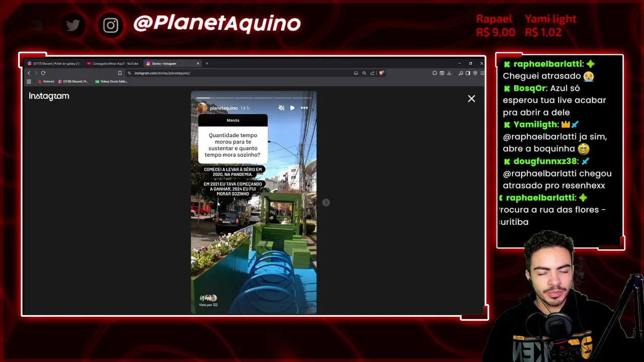
Task: Play the paused Instagram story
Action: pos(292,108)
